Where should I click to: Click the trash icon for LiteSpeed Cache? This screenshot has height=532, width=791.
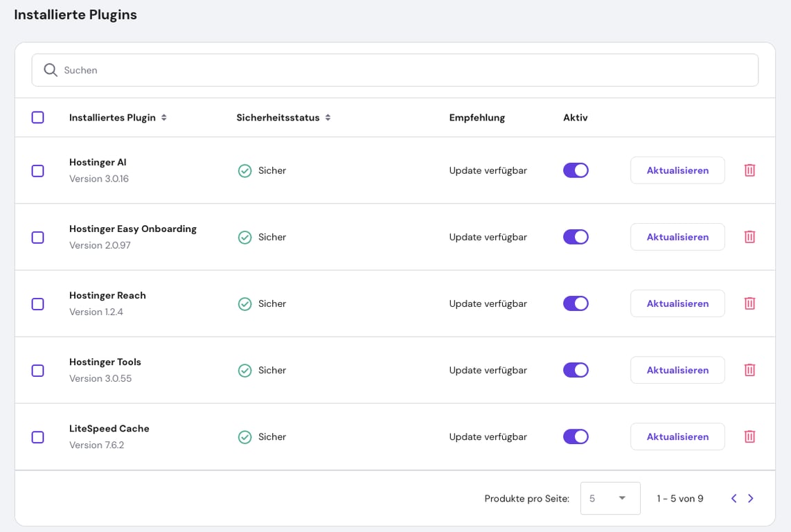pos(749,436)
